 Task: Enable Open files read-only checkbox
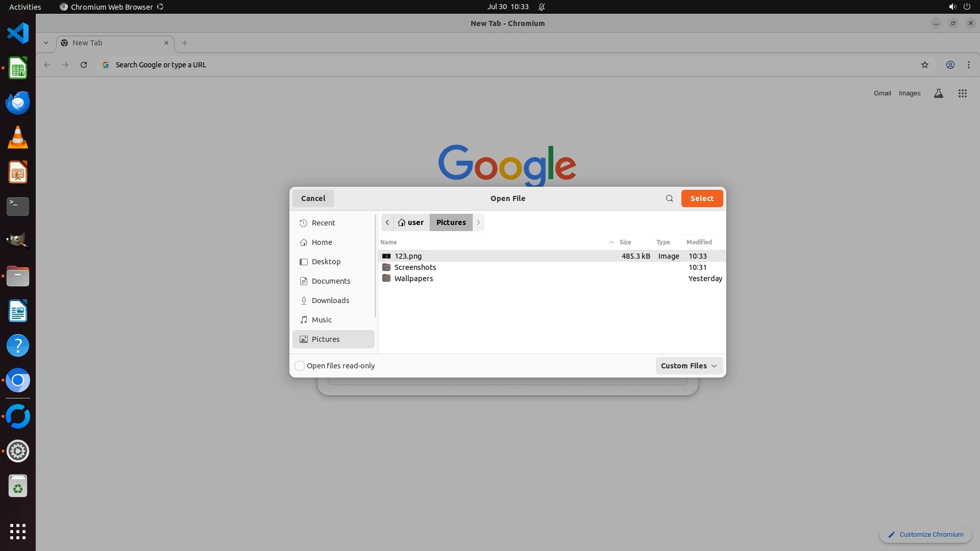[x=300, y=366]
